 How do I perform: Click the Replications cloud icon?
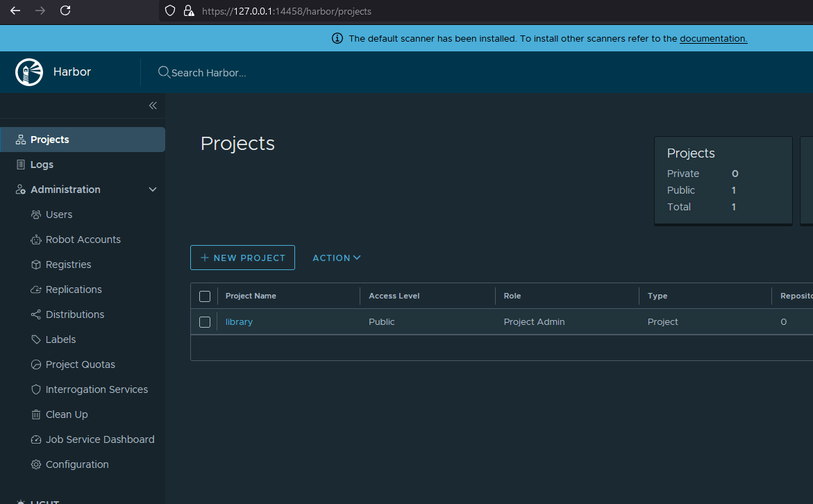tap(36, 289)
